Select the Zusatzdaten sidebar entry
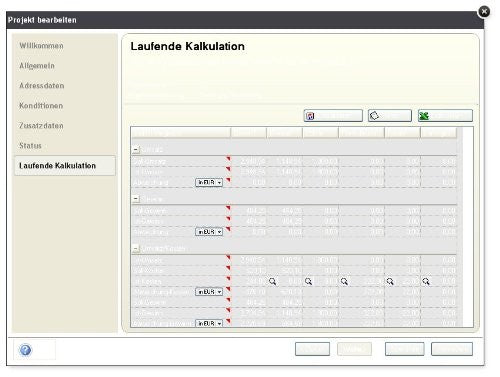Image resolution: width=500 pixels, height=377 pixels. coord(41,126)
